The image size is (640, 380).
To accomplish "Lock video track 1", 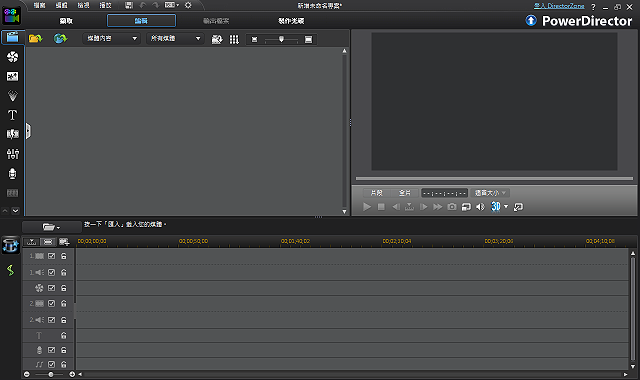I will (x=64, y=256).
